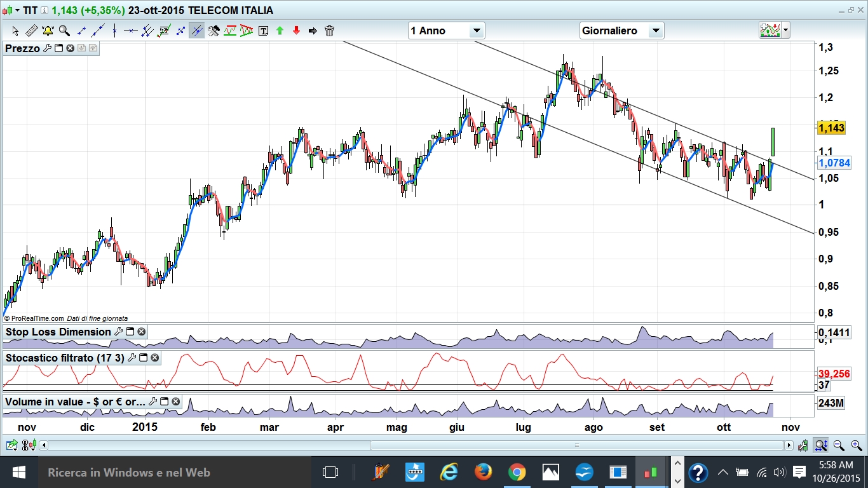Select the parallel lines fork tool
Image resolution: width=868 pixels, height=488 pixels.
tap(147, 30)
